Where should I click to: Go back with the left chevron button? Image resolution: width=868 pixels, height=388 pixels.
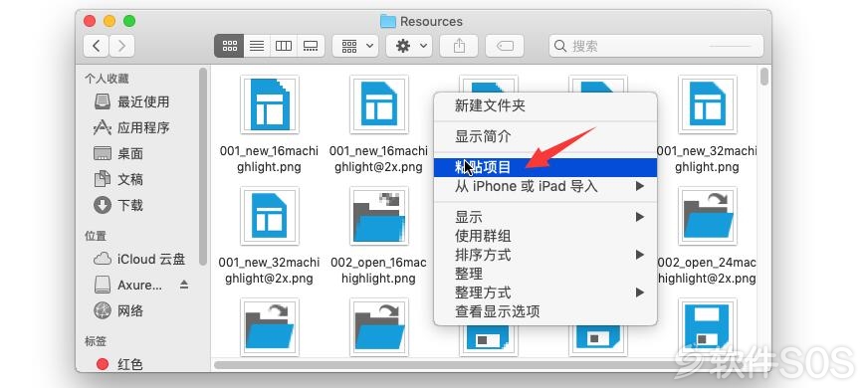coord(97,46)
